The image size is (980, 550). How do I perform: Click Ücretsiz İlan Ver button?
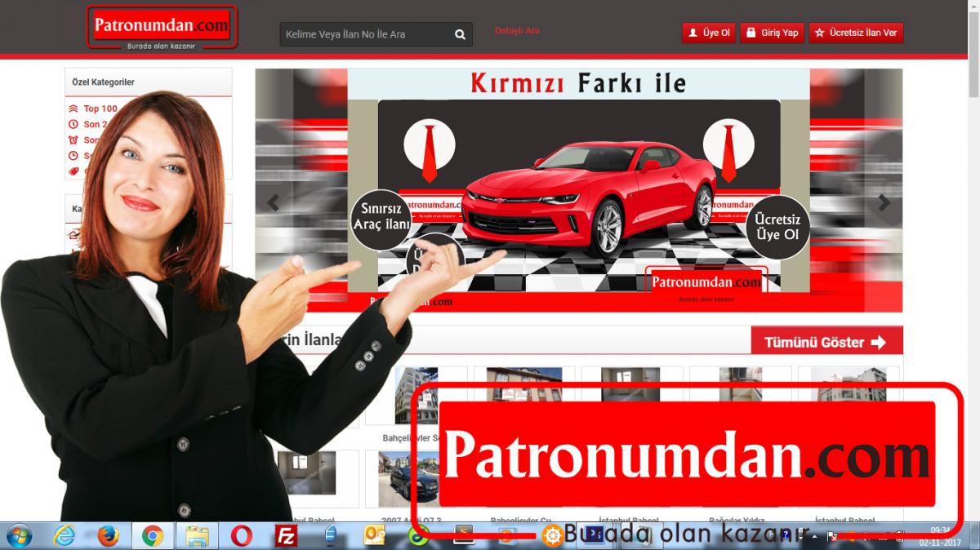pos(856,33)
